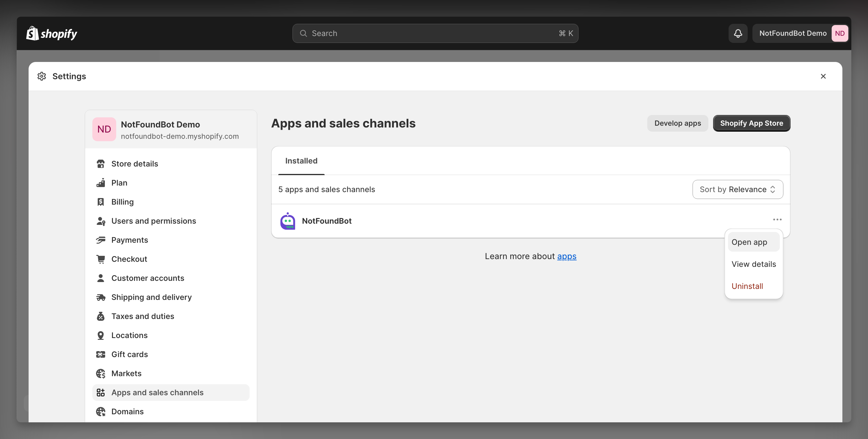The image size is (868, 439).
Task: Open the NotFoundBot three-dot menu
Action: point(777,220)
